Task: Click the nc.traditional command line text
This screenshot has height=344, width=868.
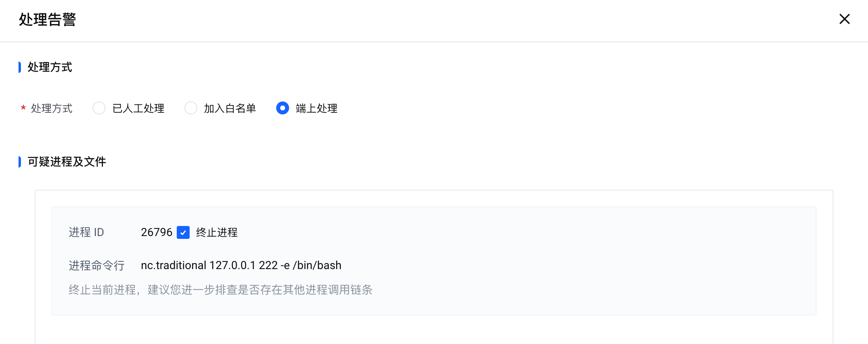Action: point(241,265)
